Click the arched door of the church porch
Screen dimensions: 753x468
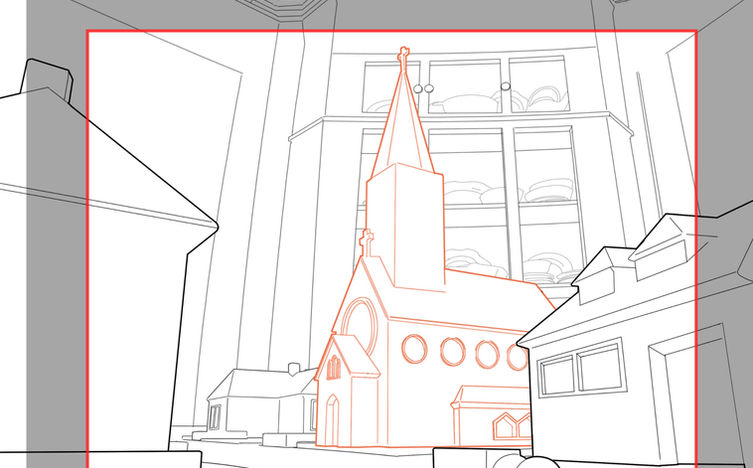click(332, 420)
